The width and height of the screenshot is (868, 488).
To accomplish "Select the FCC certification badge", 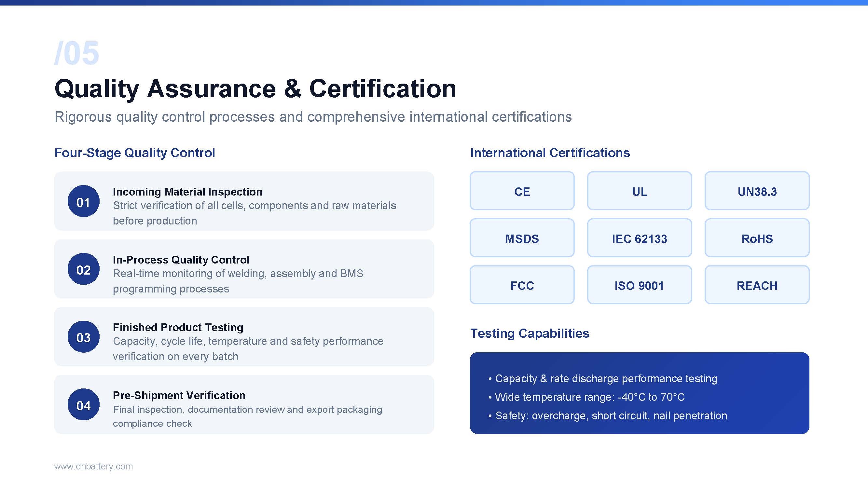I will click(x=522, y=285).
